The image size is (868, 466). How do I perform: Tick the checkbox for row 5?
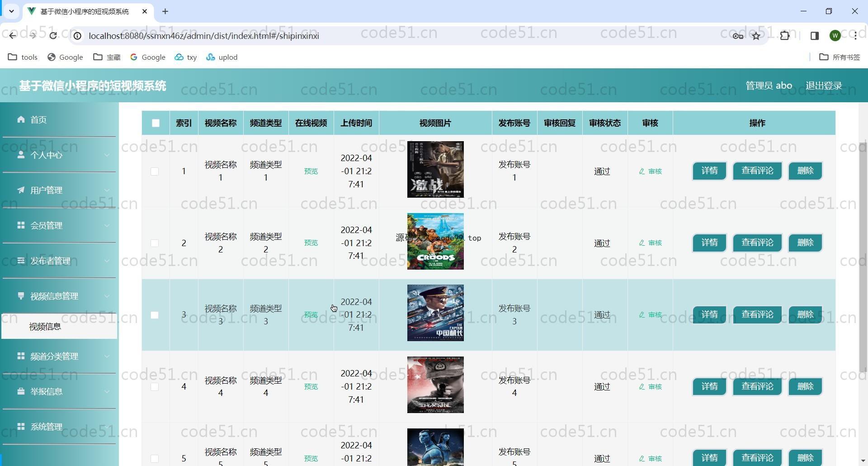(155, 459)
